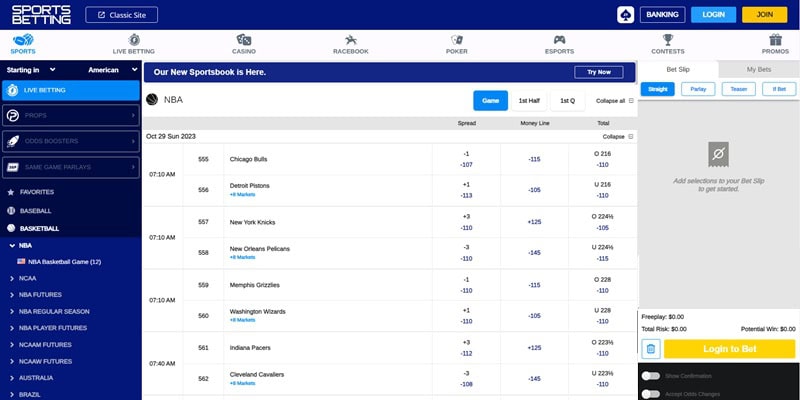Image resolution: width=800 pixels, height=400 pixels.
Task: Expand the NCAA category
Action: click(x=12, y=279)
